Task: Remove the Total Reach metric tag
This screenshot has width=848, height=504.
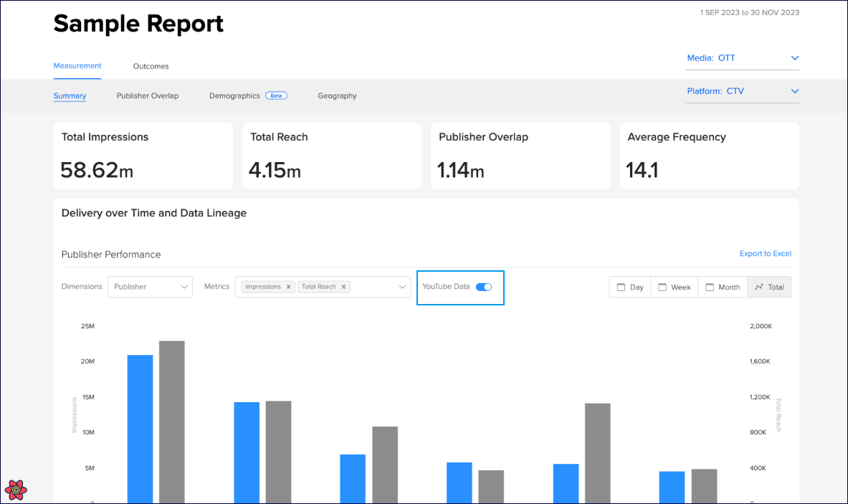Action: (x=343, y=287)
